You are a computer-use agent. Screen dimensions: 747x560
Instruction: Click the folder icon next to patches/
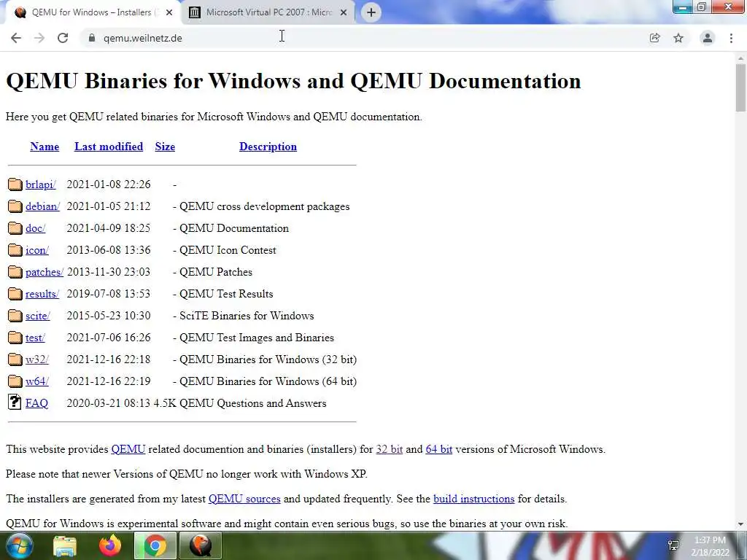15,272
